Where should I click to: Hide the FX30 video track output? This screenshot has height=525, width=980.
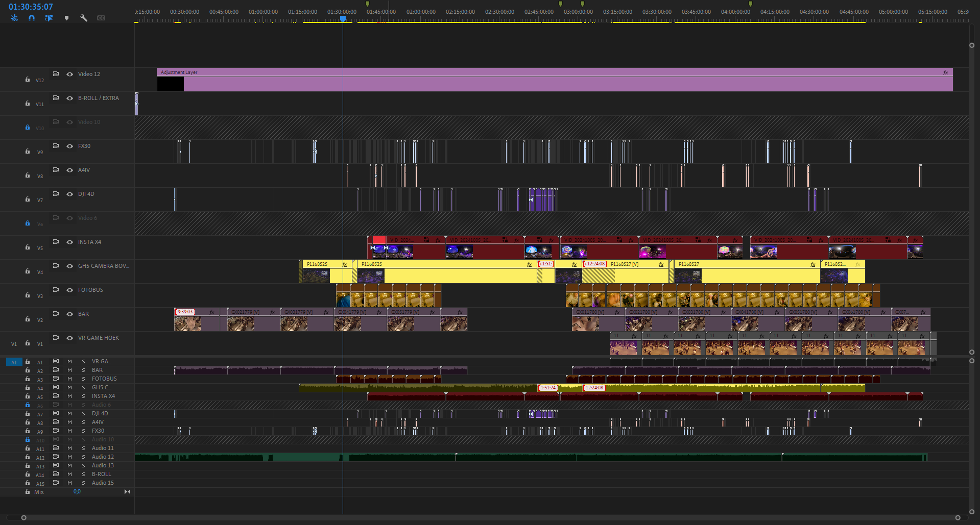70,146
